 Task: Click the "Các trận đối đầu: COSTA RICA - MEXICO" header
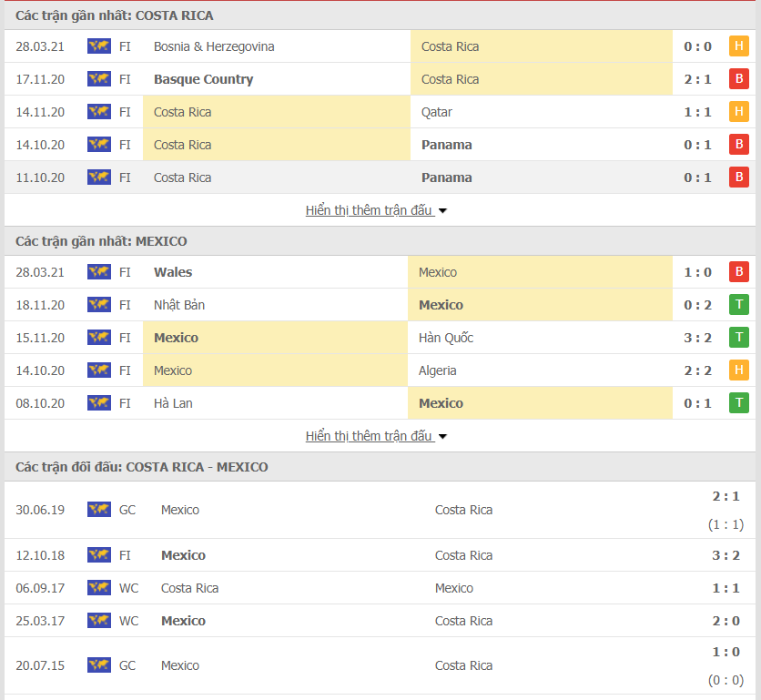[141, 467]
